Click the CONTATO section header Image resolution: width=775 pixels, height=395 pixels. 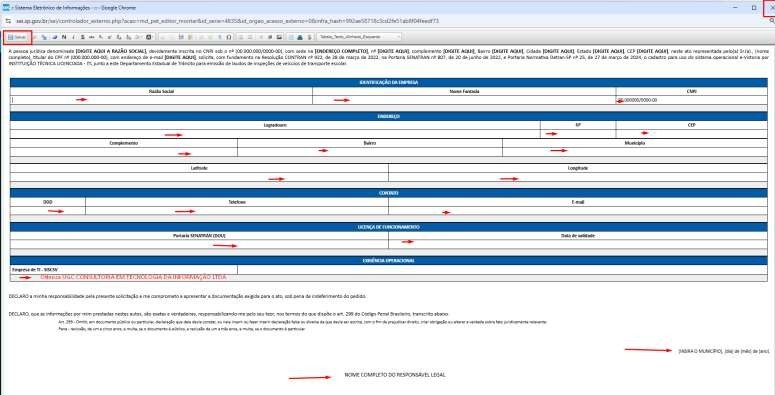(x=388, y=193)
